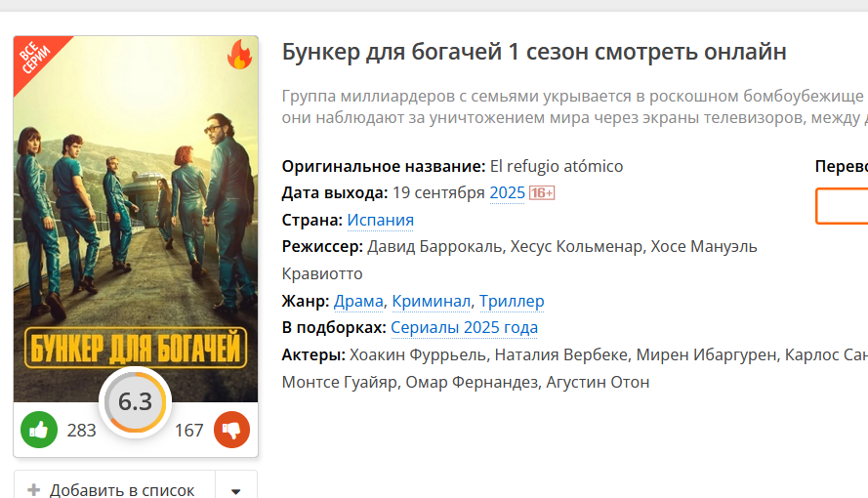The width and height of the screenshot is (868, 498).
Task: Open the Драма genre link
Action: point(358,301)
